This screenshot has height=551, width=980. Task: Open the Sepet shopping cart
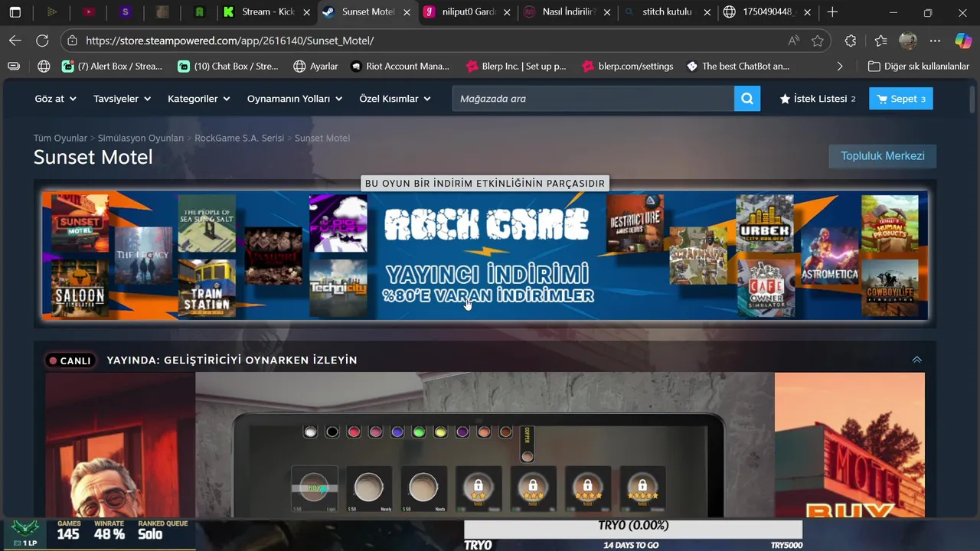[x=901, y=99]
